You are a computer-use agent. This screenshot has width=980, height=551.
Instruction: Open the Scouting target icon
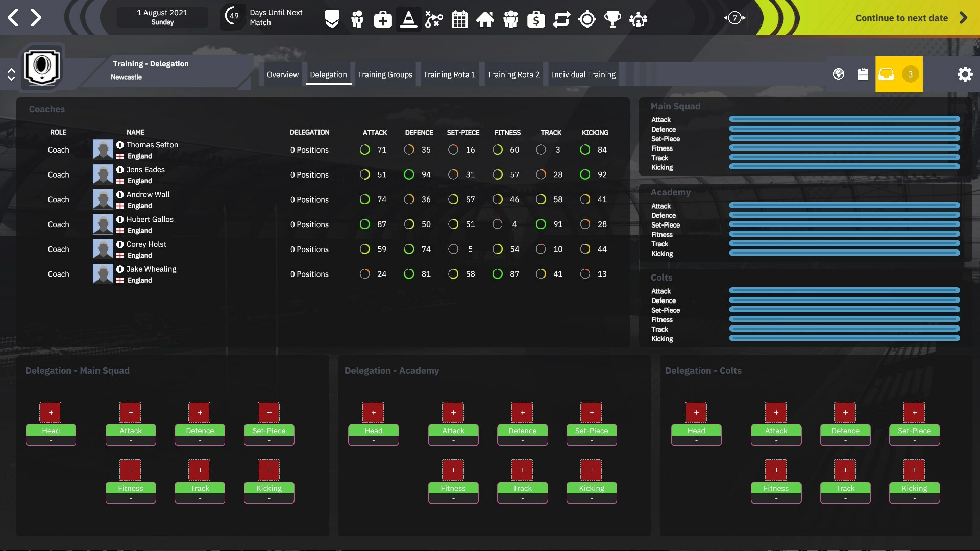coord(587,19)
